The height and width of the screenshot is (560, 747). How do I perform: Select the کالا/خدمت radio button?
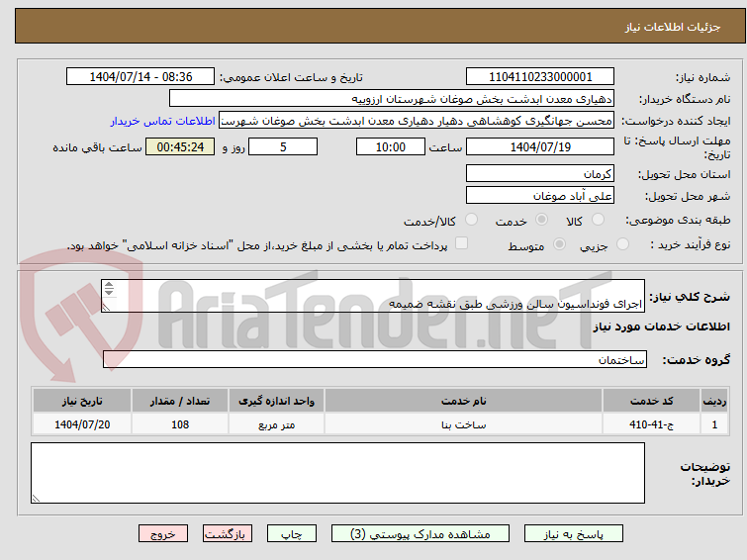[471, 220]
